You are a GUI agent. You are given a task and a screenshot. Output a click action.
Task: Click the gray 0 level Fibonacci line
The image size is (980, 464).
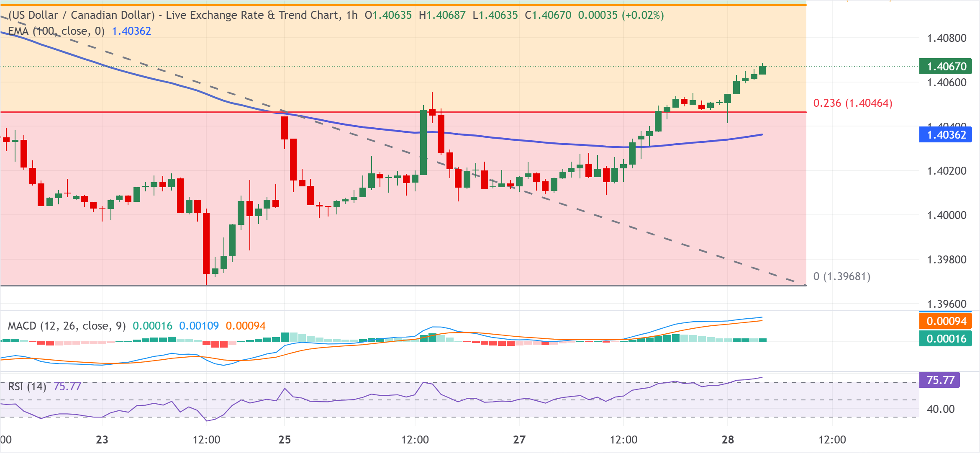pos(403,286)
